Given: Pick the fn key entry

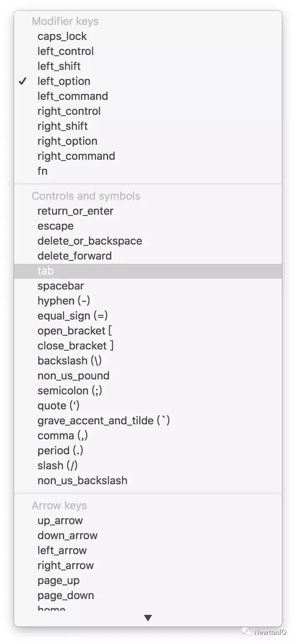Looking at the screenshot, I should 42,171.
